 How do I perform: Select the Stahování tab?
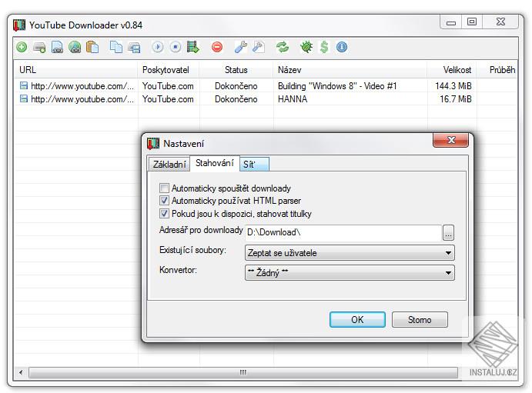click(x=215, y=163)
